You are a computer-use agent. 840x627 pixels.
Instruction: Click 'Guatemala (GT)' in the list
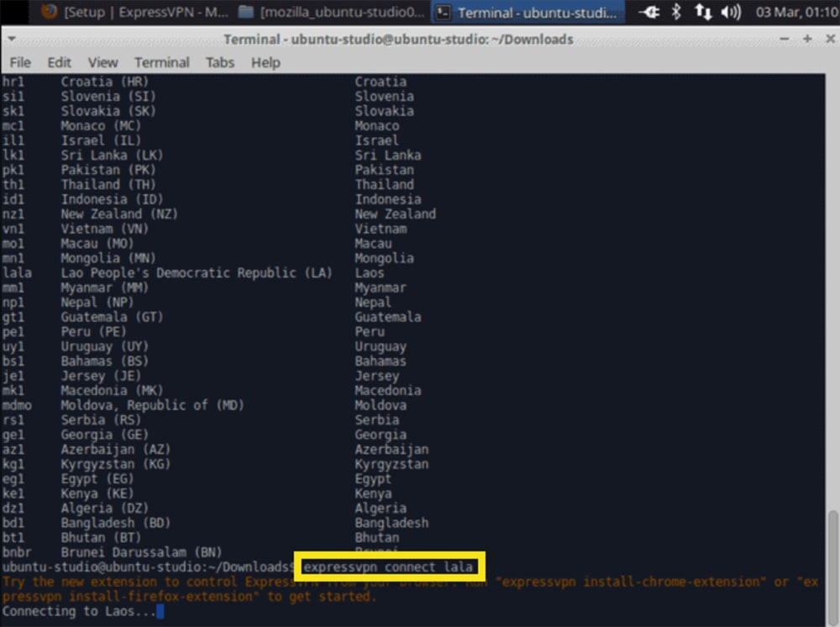click(112, 317)
